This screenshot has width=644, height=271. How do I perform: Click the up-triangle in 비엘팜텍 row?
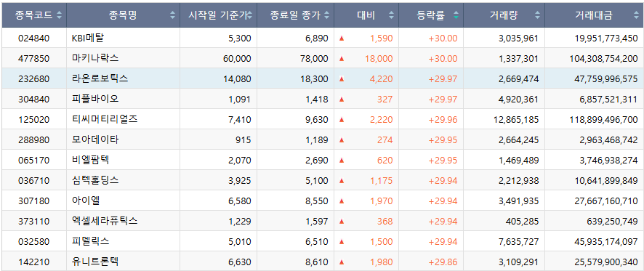(x=342, y=160)
